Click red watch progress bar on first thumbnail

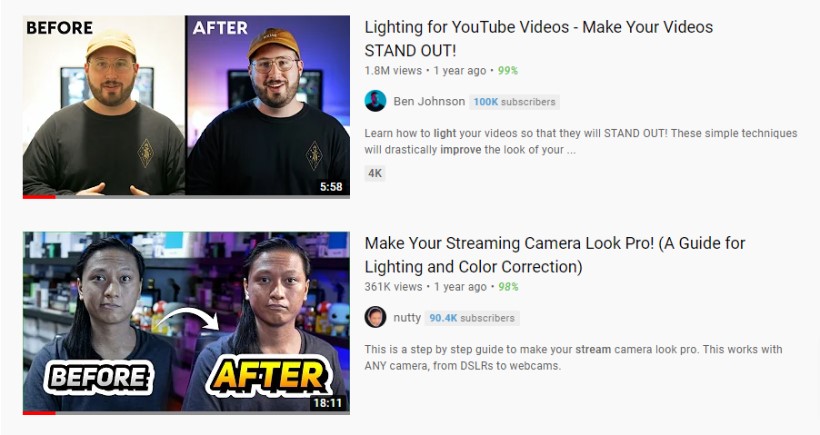(39, 197)
